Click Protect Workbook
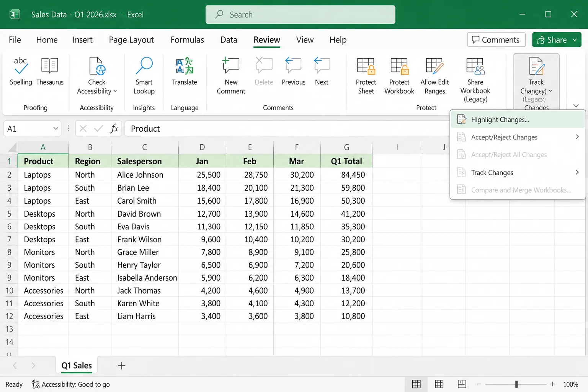The width and height of the screenshot is (588, 392). 399,75
